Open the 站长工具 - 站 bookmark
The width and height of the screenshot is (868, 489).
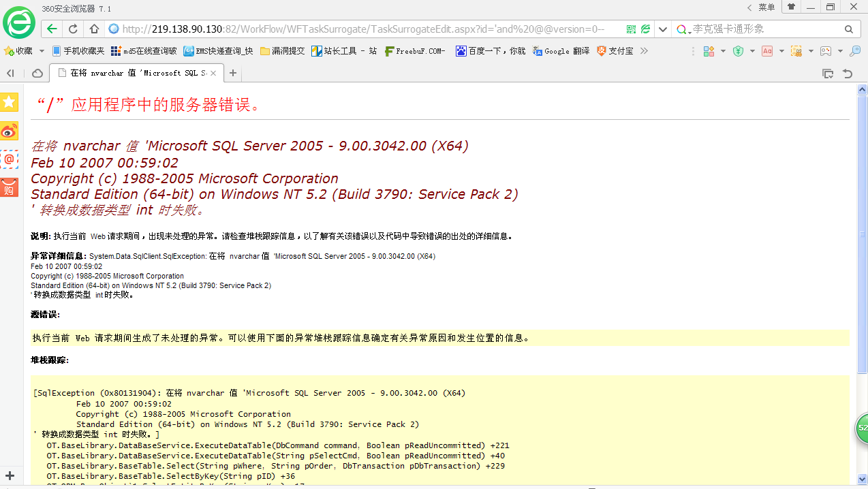344,51
